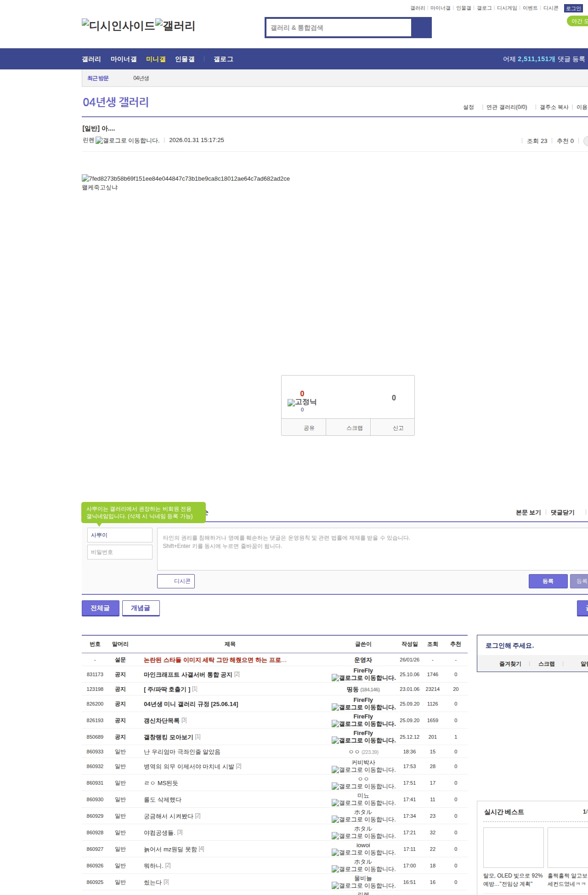Click the 신고 report button
Image resolution: width=588 pixels, height=895 pixels.
[x=398, y=428]
